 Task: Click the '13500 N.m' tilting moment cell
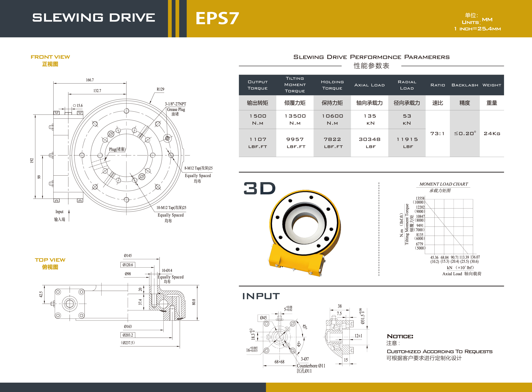coord(295,120)
